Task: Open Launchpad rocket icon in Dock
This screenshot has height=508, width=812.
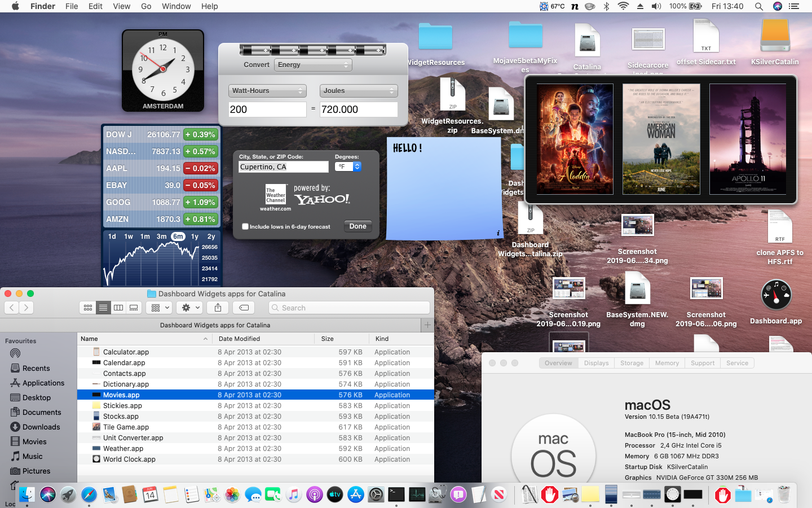Action: [x=68, y=495]
